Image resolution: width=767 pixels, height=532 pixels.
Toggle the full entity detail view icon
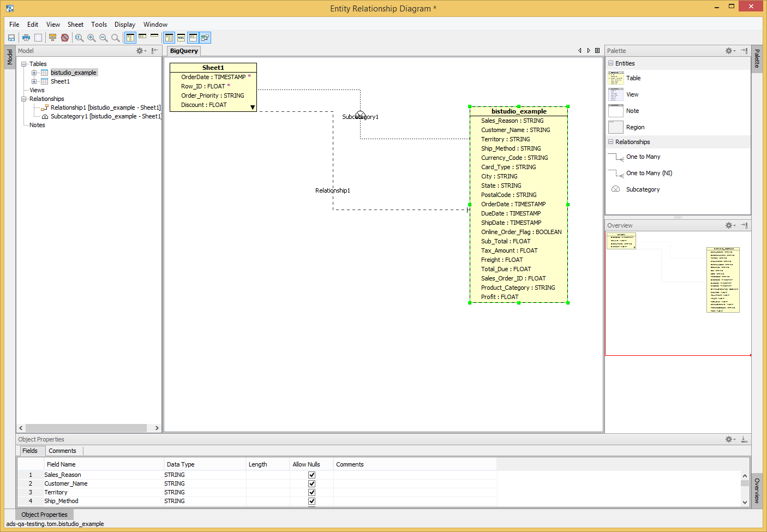coord(130,38)
